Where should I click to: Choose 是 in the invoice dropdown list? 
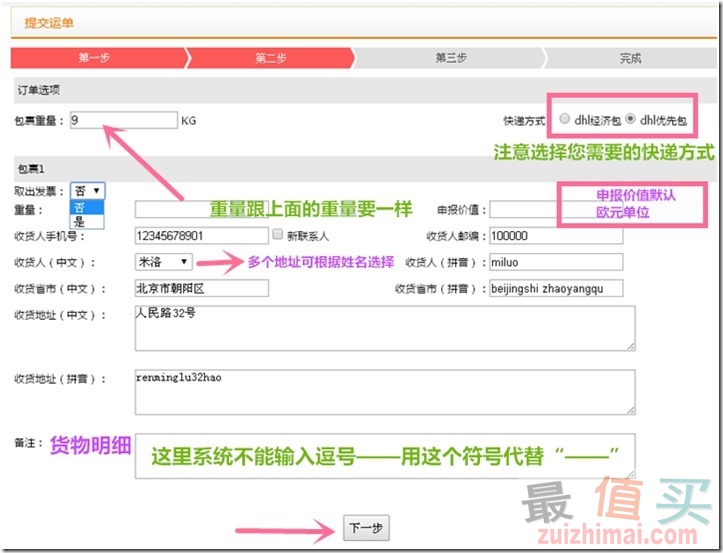click(x=87, y=221)
